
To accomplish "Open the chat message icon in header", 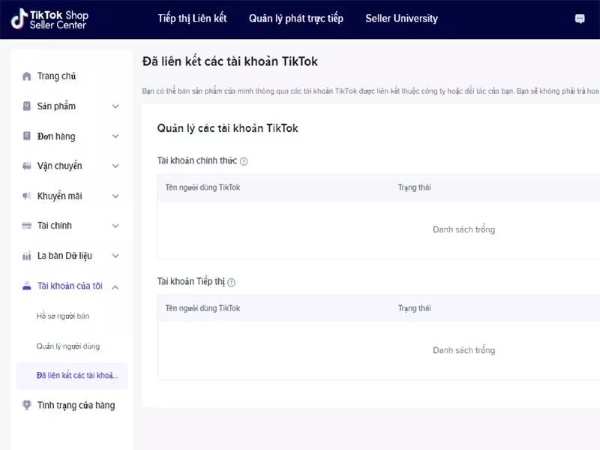I will pos(580,19).
